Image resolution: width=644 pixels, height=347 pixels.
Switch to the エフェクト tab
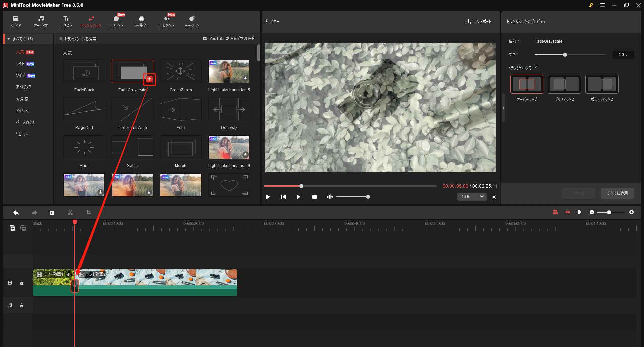point(116,21)
